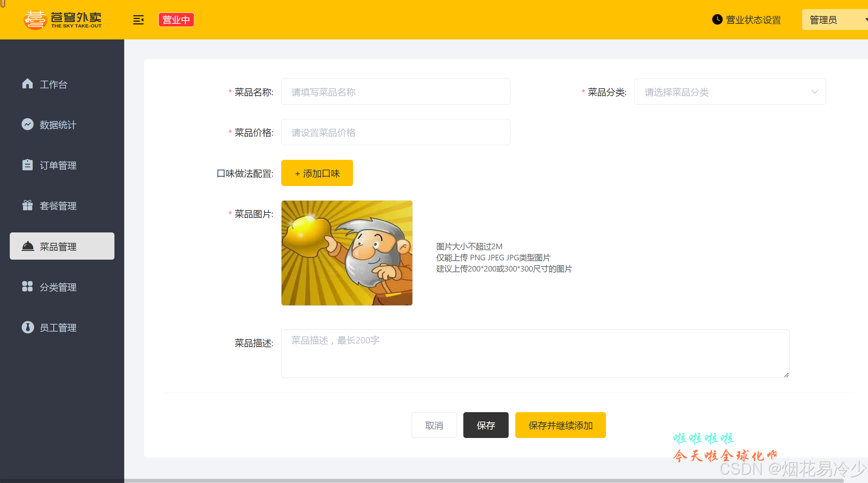Click the gift icon beside 套餐管理

tap(27, 205)
